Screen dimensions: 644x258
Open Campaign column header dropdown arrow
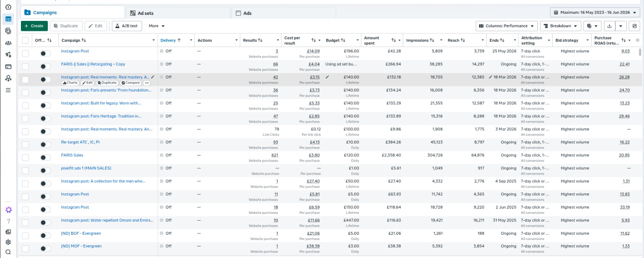tap(153, 40)
